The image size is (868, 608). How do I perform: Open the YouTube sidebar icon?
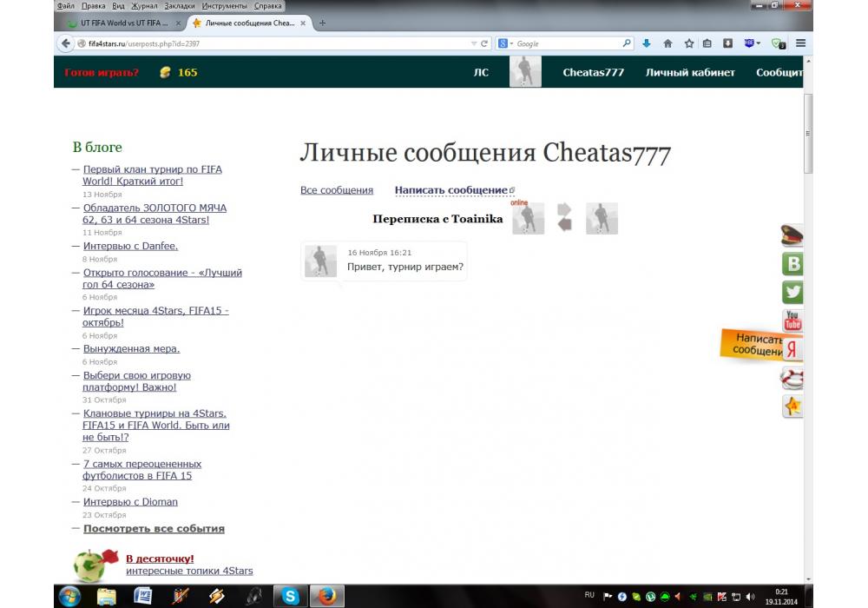(x=792, y=321)
